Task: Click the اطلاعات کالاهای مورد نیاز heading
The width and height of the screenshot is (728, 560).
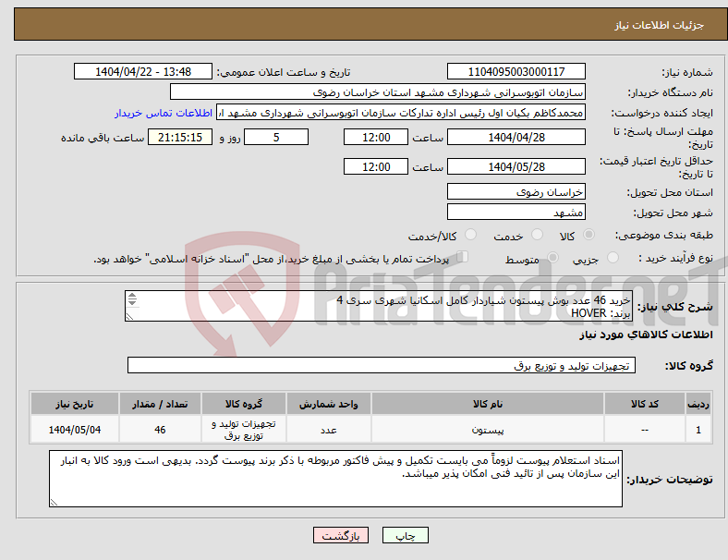Action: tap(646, 335)
